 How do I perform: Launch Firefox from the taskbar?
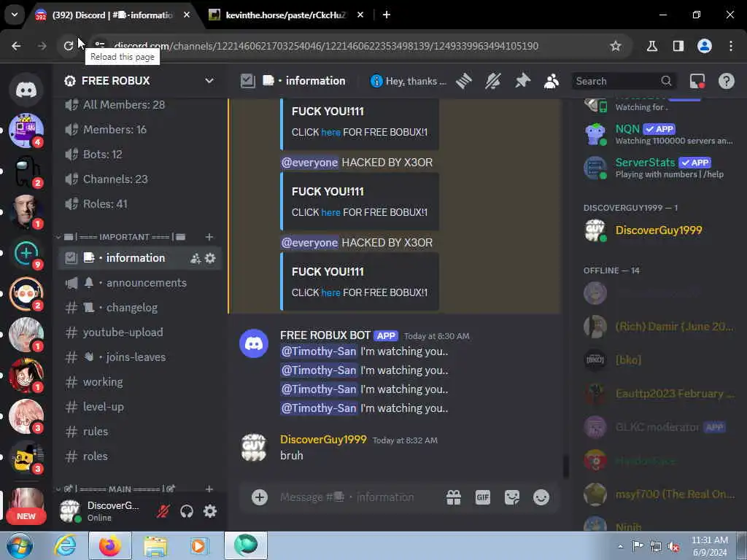[110, 545]
